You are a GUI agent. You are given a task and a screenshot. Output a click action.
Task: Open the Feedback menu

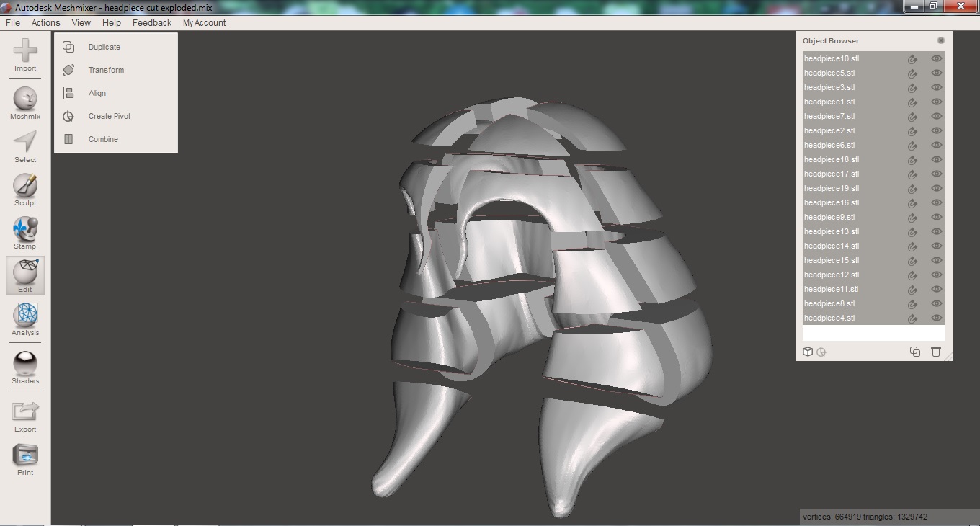coord(152,23)
